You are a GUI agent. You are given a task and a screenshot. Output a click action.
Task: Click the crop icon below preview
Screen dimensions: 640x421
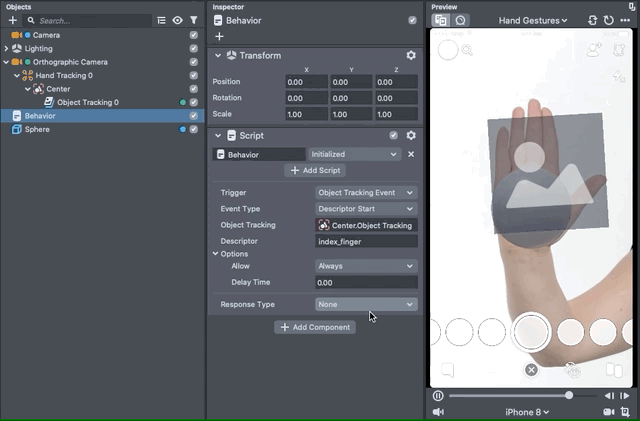tap(626, 411)
